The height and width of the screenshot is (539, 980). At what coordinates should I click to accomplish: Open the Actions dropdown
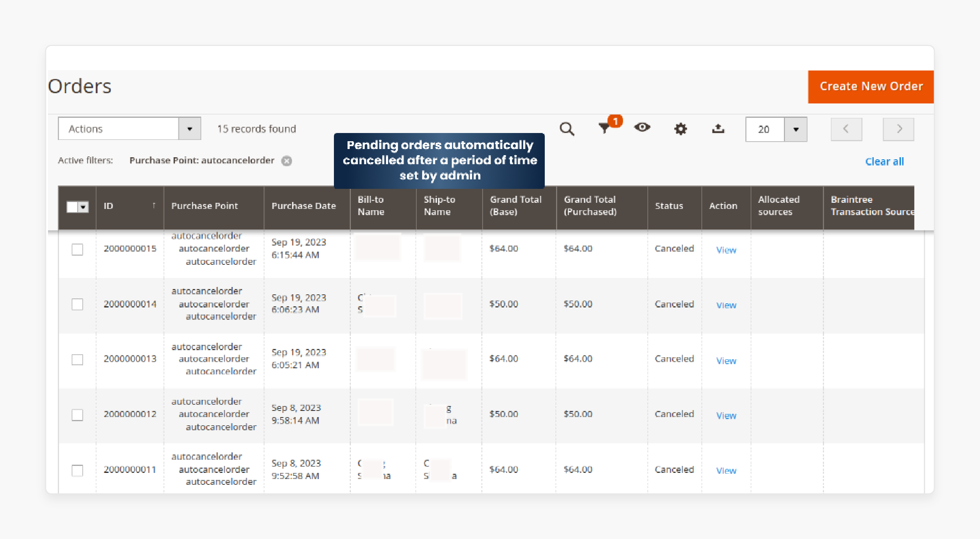129,128
